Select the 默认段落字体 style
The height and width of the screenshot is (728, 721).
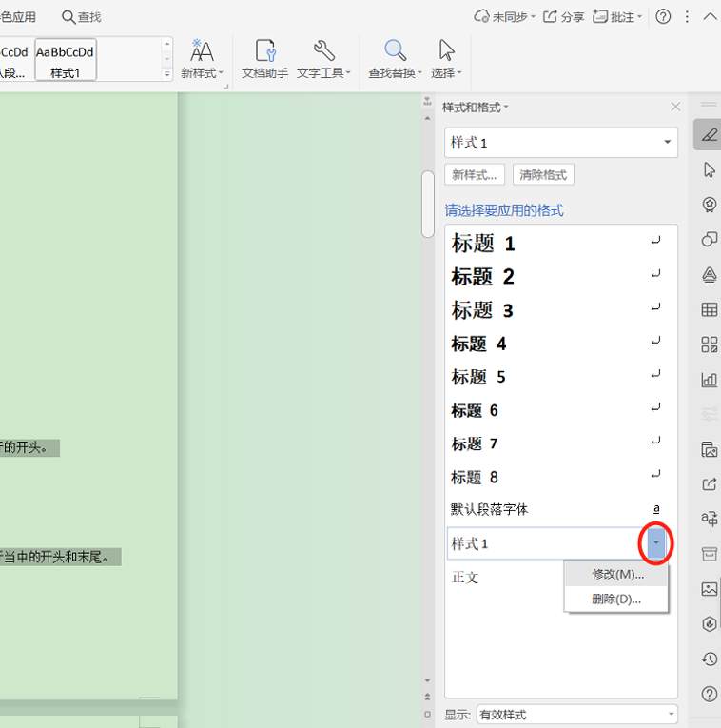(x=561, y=509)
